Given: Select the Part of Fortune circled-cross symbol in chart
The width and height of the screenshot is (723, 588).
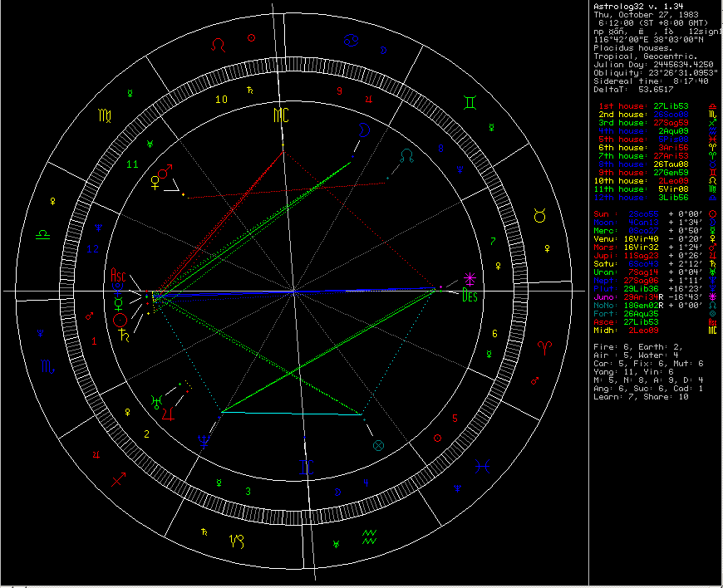Looking at the screenshot, I should point(379,445).
